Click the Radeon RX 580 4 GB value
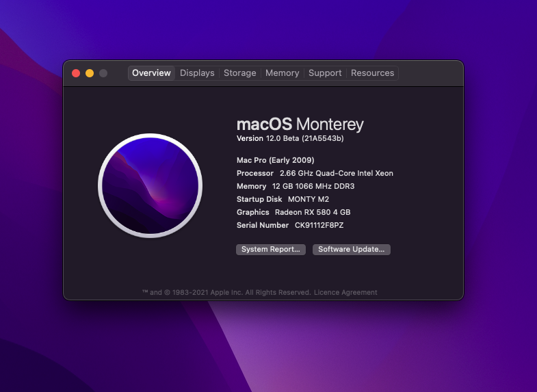Image resolution: width=537 pixels, height=392 pixels. pyautogui.click(x=313, y=212)
